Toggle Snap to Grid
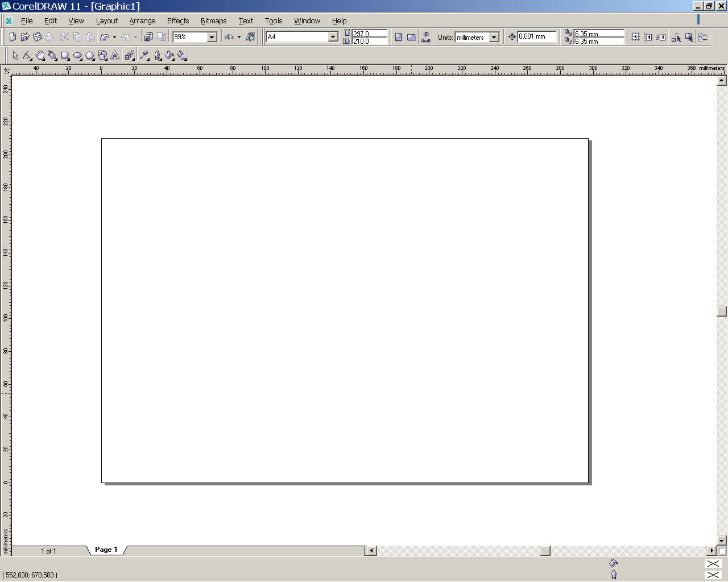Image resolution: width=728 pixels, height=582 pixels. coord(635,37)
